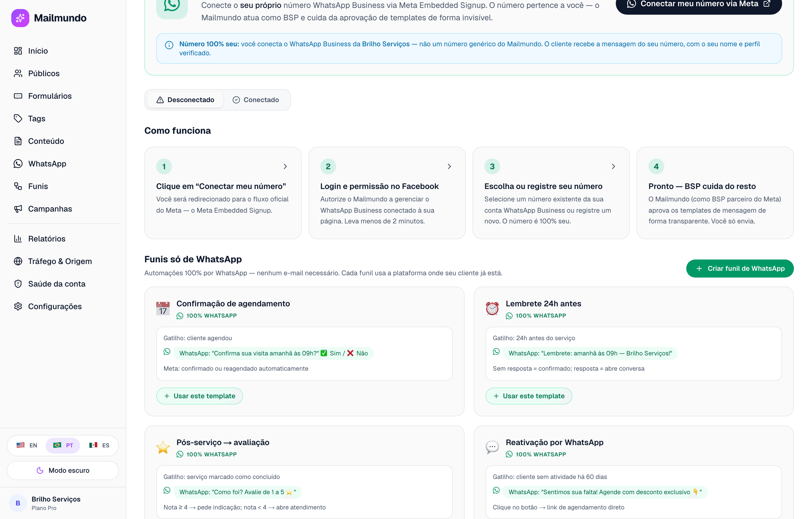Click calendar icon of Confirmação de agendamento
812x519 pixels.
(x=163, y=308)
